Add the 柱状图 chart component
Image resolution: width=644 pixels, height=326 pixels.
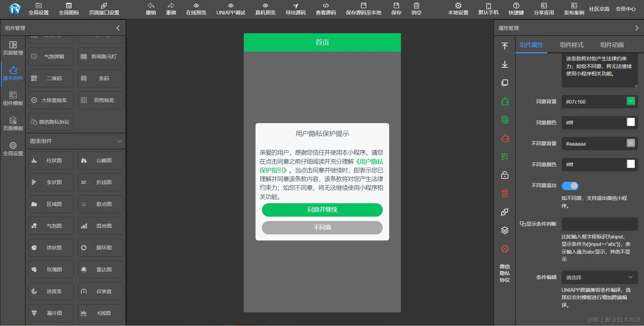click(x=51, y=161)
